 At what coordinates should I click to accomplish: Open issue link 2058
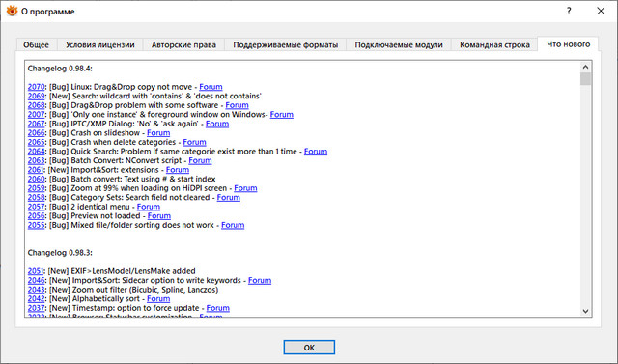tap(36, 197)
